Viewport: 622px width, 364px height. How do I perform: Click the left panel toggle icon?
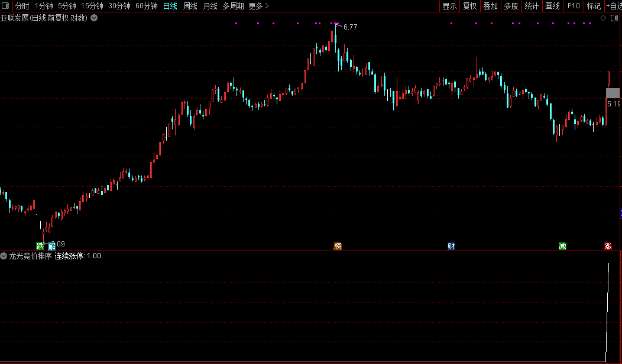point(7,6)
